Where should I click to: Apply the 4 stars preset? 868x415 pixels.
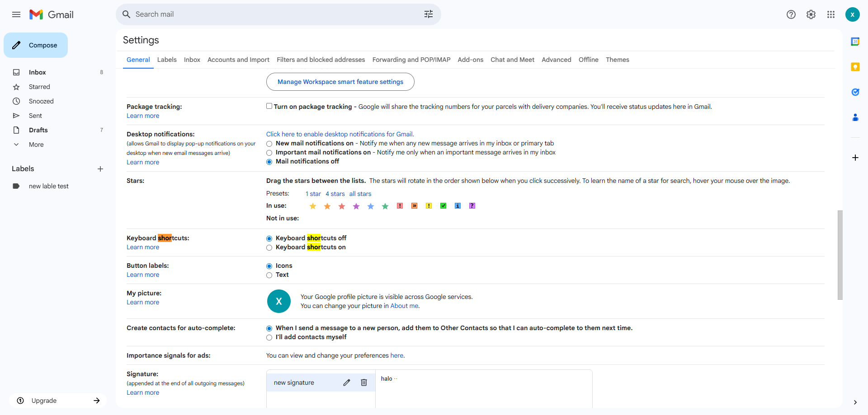point(335,194)
